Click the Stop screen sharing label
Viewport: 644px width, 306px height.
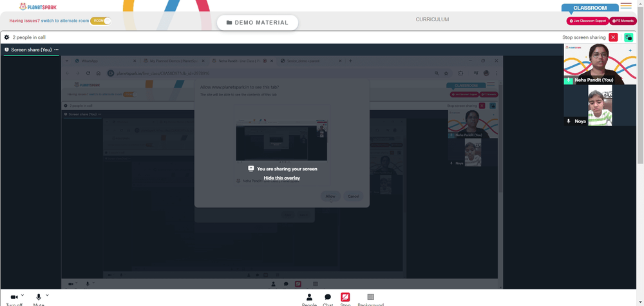pos(584,37)
